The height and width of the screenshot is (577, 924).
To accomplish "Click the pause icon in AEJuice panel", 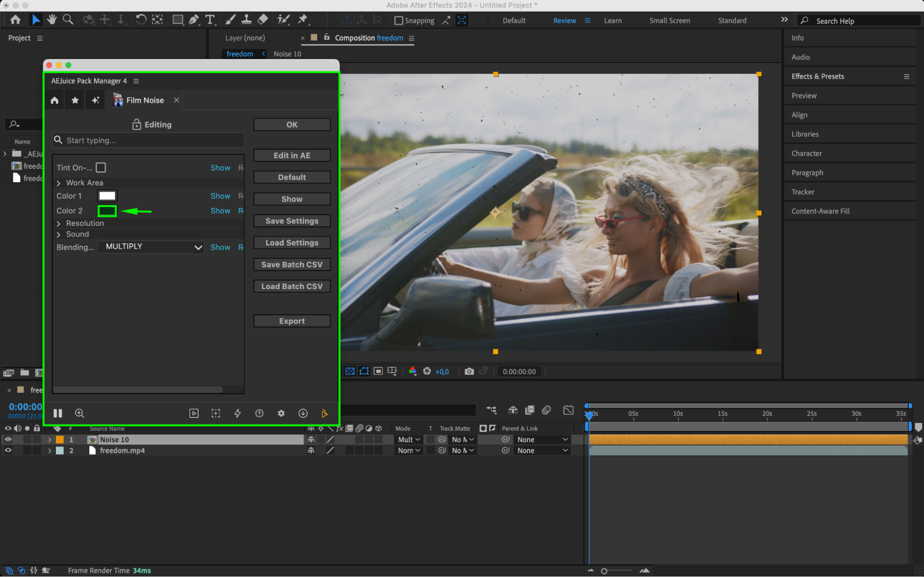I will pyautogui.click(x=58, y=413).
